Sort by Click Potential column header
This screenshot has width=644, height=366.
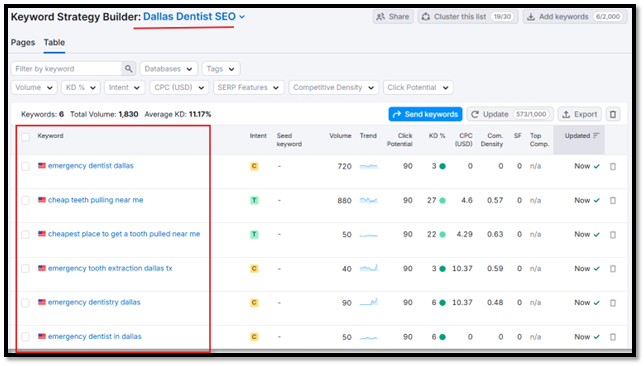[x=400, y=140]
